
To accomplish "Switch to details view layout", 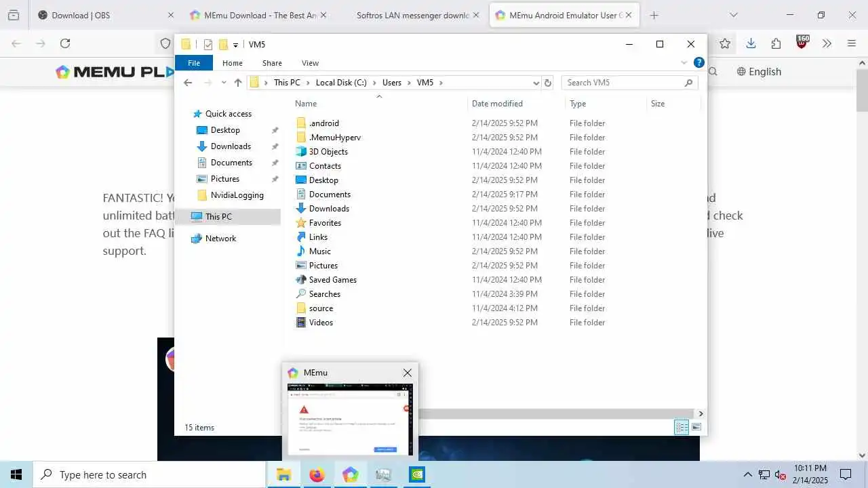I will (x=682, y=427).
